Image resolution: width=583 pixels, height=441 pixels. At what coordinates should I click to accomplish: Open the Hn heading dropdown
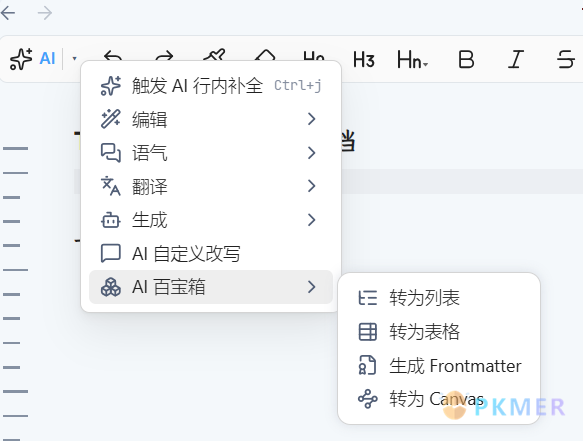click(412, 59)
